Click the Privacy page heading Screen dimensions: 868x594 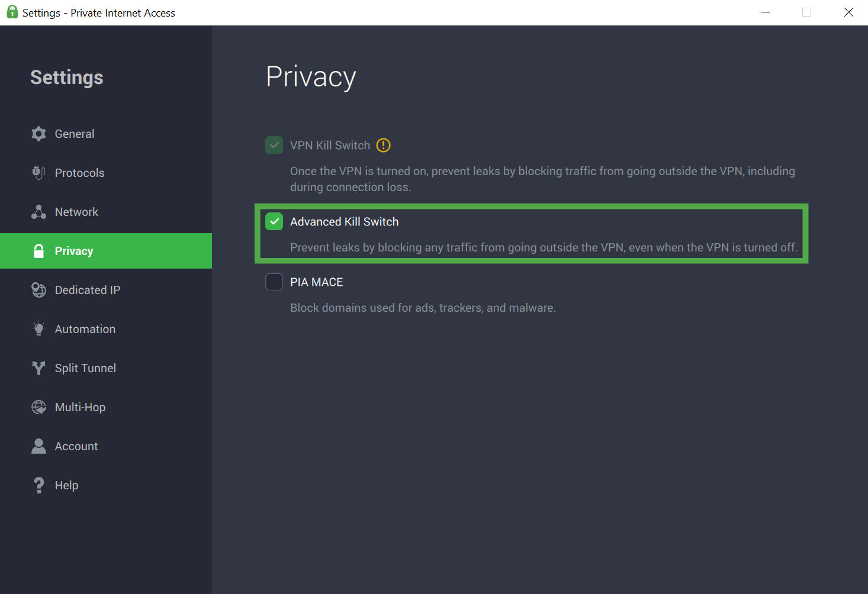pyautogui.click(x=311, y=77)
